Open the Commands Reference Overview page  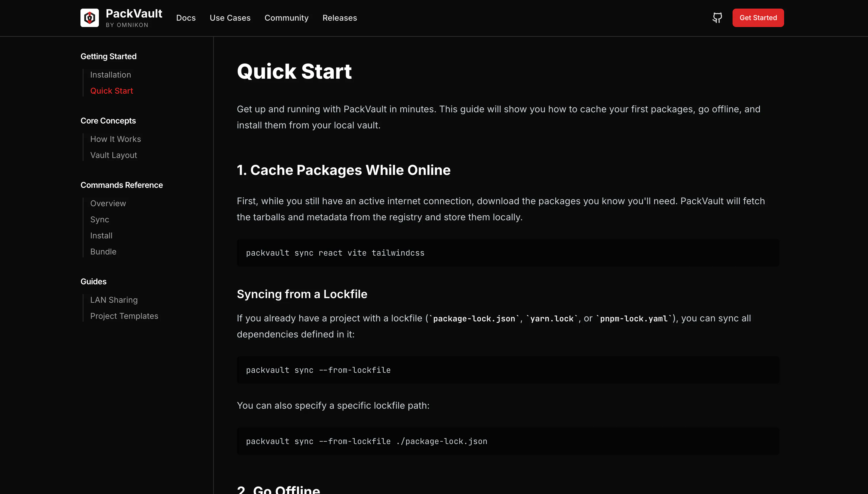tap(108, 203)
